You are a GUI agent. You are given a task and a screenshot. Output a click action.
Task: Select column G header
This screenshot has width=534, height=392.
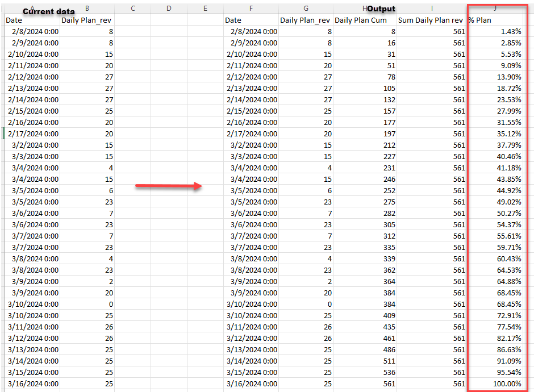click(x=306, y=9)
